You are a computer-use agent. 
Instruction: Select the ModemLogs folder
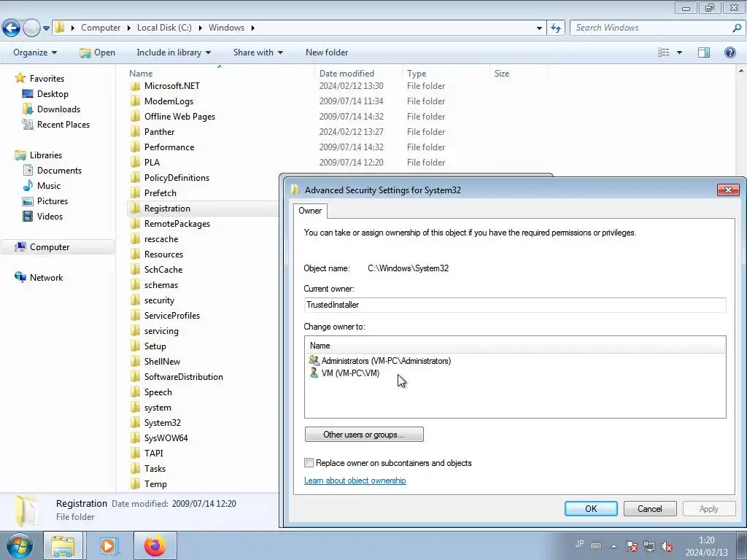(169, 101)
